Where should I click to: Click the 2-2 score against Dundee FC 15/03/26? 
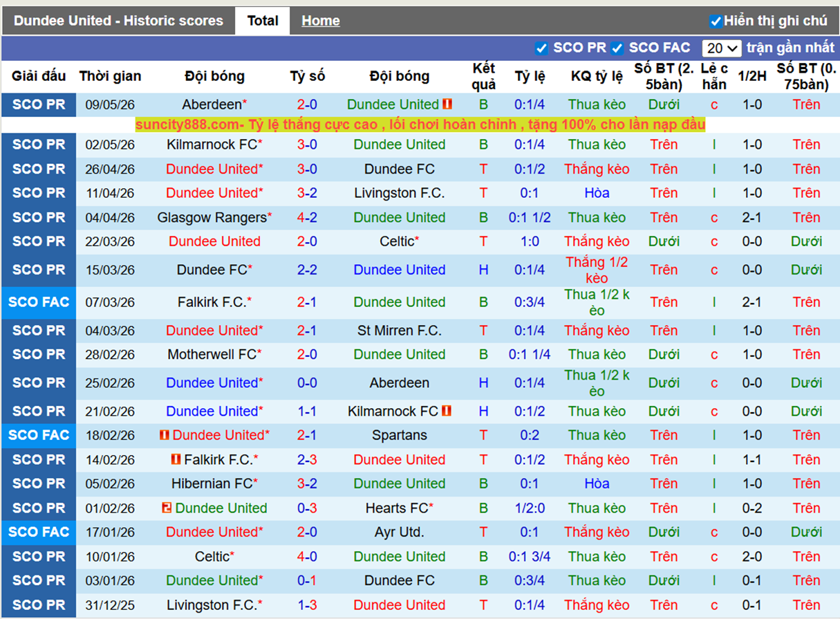307,270
